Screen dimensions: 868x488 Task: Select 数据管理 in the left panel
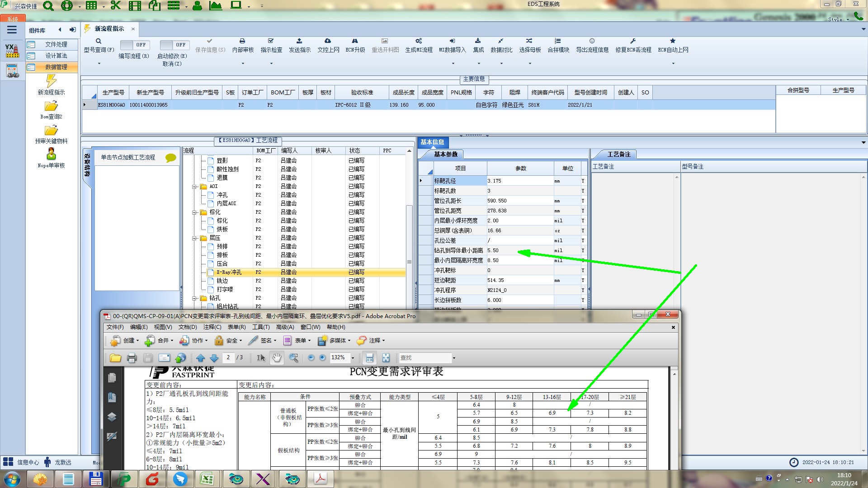tap(56, 67)
